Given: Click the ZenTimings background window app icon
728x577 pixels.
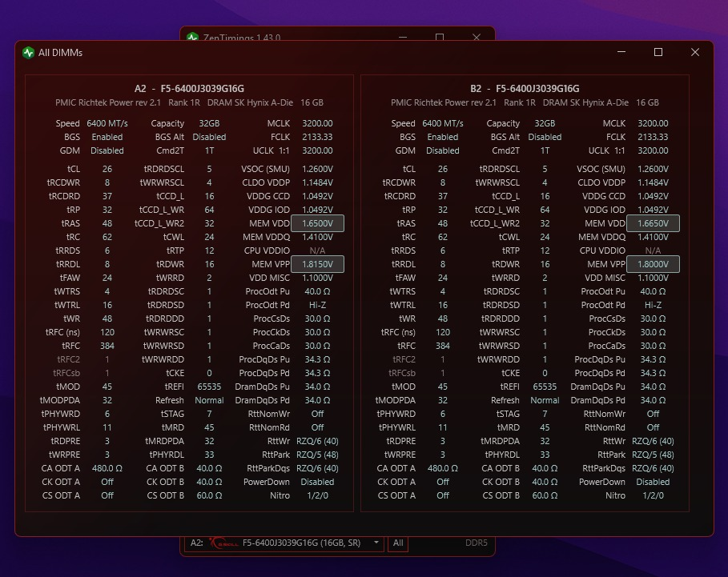Looking at the screenshot, I should pos(192,37).
